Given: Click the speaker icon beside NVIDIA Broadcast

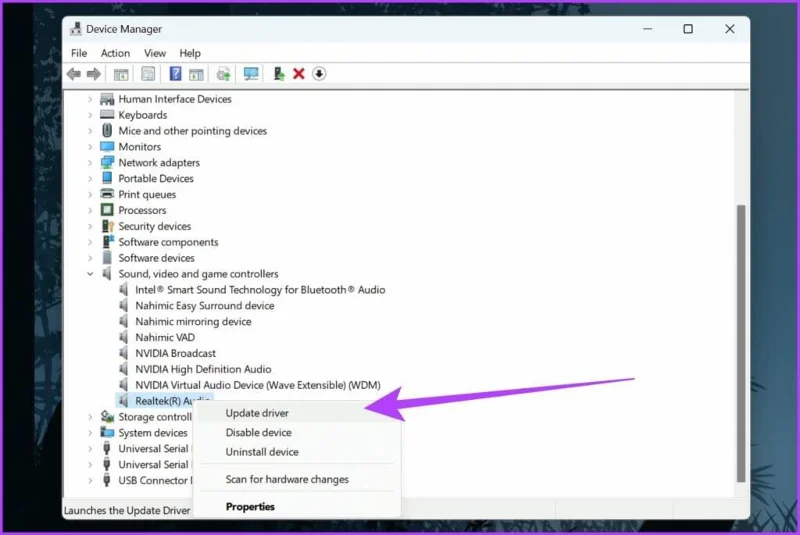Looking at the screenshot, I should (x=123, y=353).
